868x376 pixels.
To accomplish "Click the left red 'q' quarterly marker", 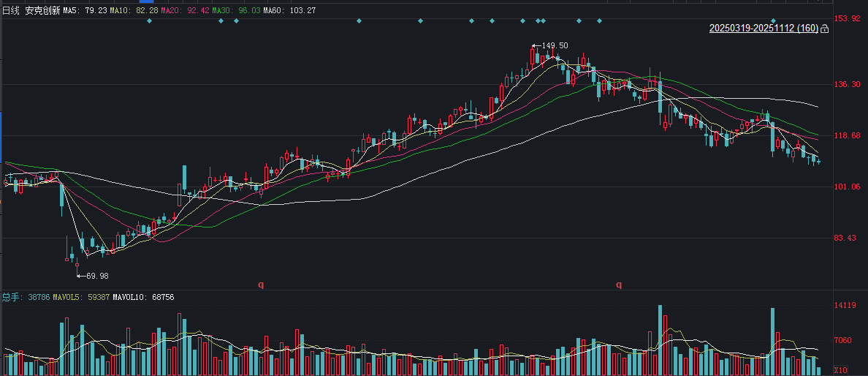I will (x=260, y=285).
